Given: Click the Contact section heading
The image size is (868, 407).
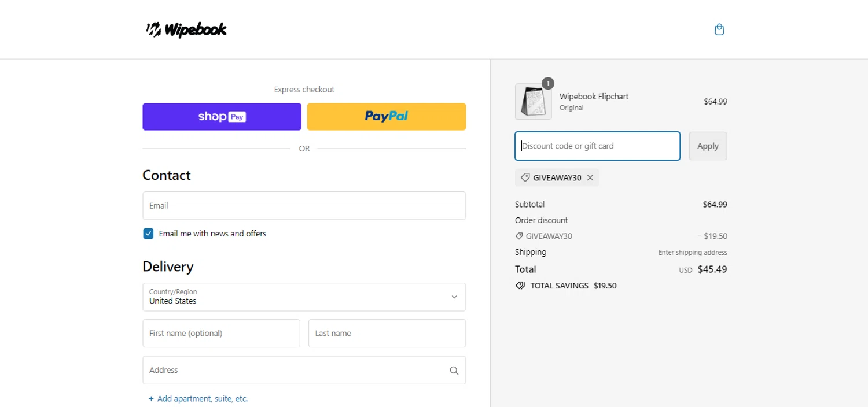Looking at the screenshot, I should (x=167, y=175).
